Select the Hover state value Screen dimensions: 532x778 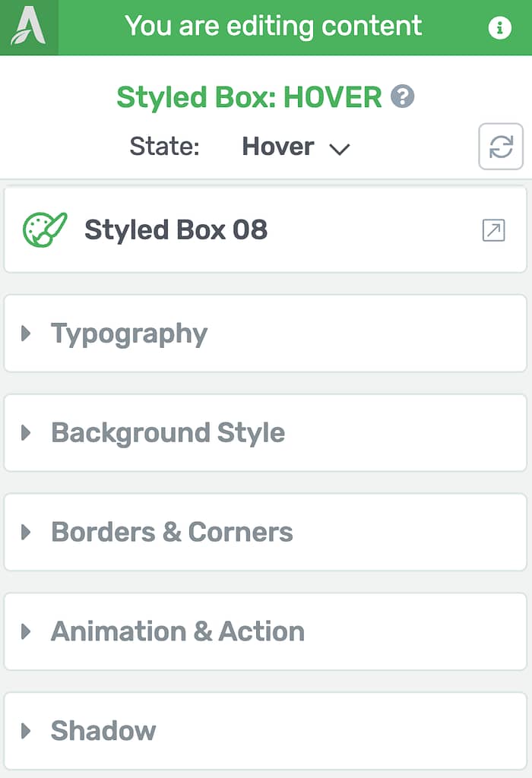pos(278,147)
